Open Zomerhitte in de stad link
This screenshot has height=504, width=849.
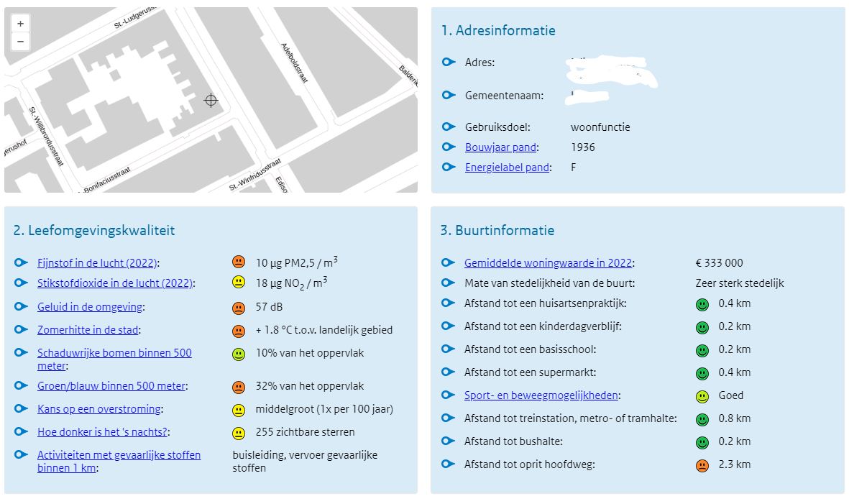click(88, 330)
